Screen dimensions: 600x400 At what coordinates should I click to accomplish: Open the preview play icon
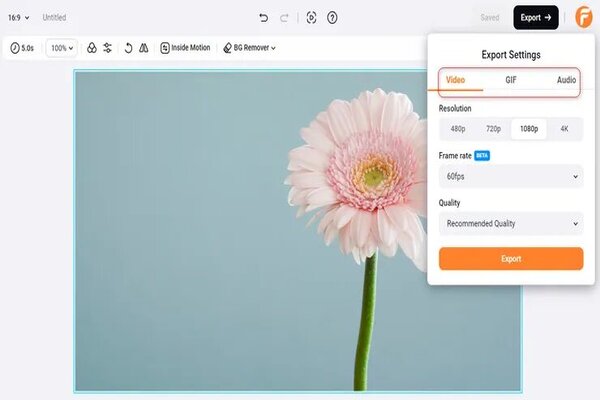[x=311, y=18]
